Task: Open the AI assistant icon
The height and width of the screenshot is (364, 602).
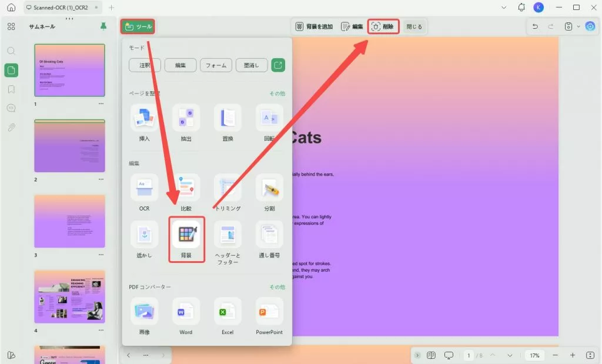Action: (x=590, y=26)
